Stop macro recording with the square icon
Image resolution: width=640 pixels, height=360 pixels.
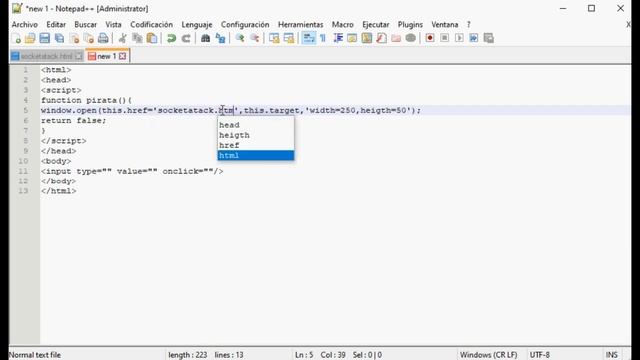[444, 38]
